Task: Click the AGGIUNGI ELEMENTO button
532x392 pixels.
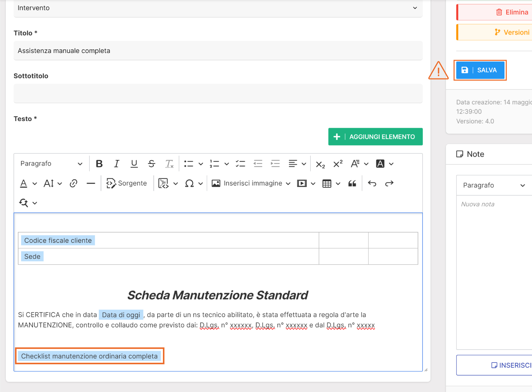Action: pos(375,137)
